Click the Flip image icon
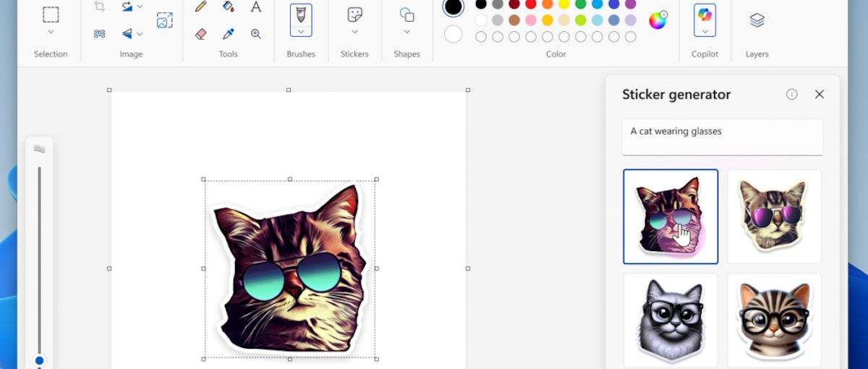This screenshot has height=369, width=868. pyautogui.click(x=127, y=33)
